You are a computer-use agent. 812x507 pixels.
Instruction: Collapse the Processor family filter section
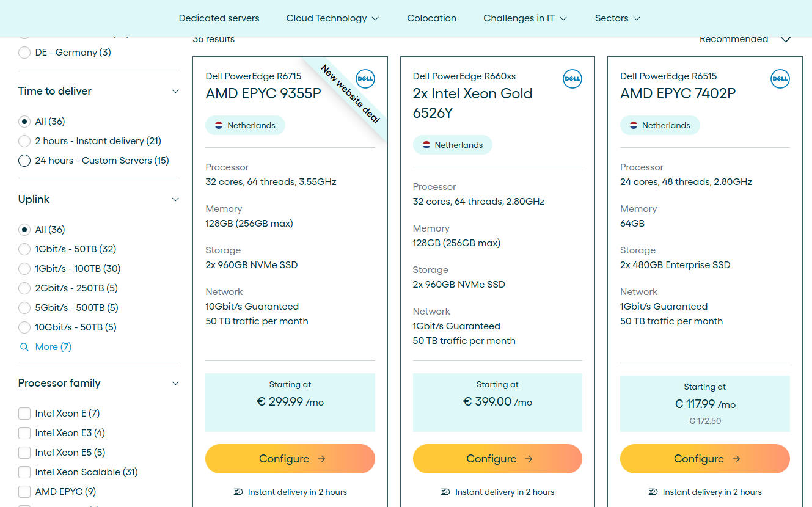point(175,384)
